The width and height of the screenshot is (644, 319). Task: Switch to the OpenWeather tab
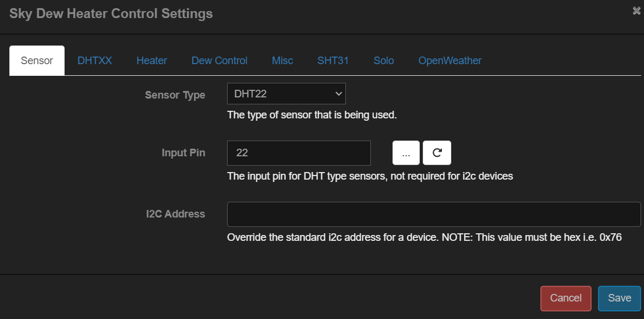coord(450,61)
